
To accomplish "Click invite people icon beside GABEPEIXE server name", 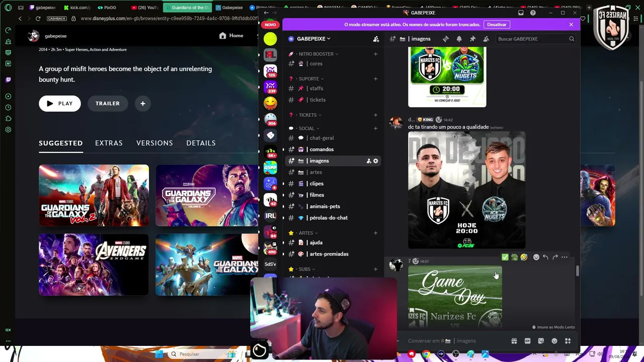I will (x=376, y=39).
